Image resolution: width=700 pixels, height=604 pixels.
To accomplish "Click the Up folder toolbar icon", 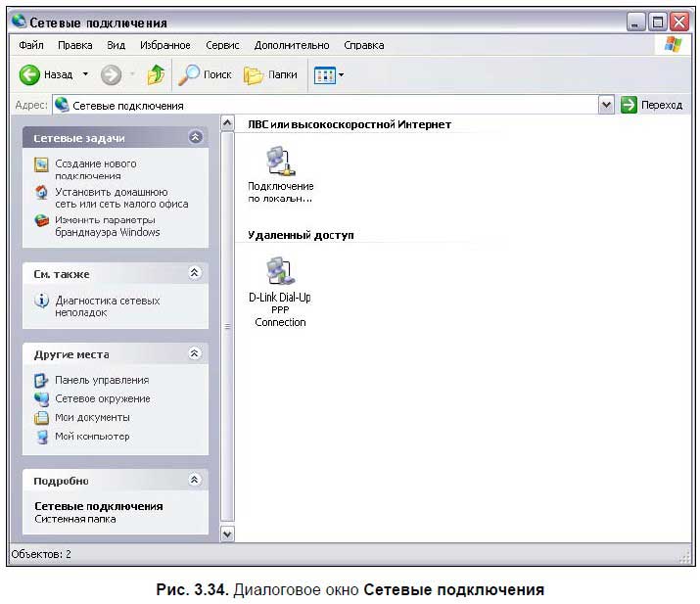I will point(156,74).
